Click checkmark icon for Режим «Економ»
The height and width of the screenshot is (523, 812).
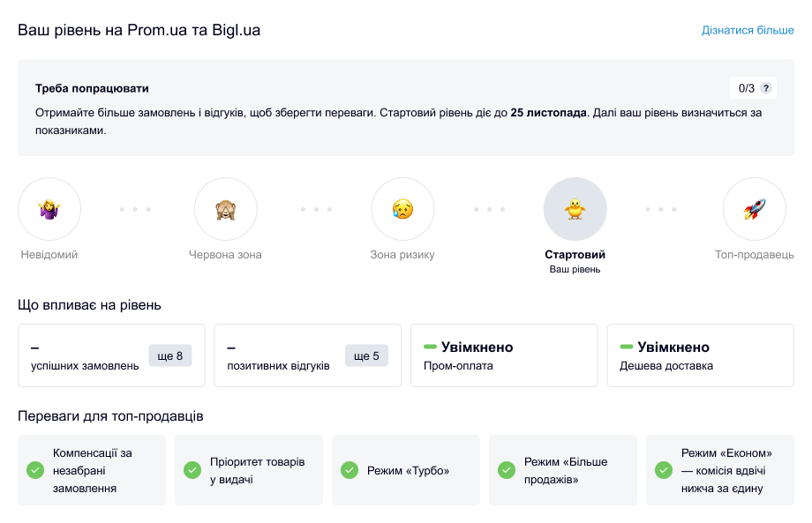click(x=664, y=470)
